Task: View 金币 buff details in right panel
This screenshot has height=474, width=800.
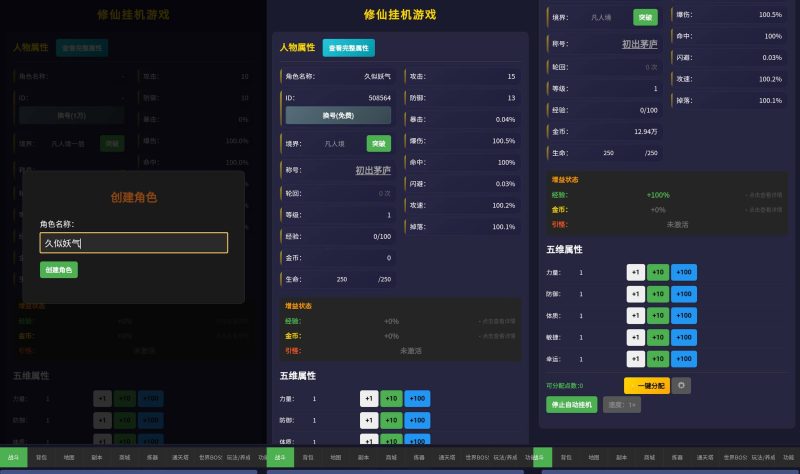Action: 763,210
